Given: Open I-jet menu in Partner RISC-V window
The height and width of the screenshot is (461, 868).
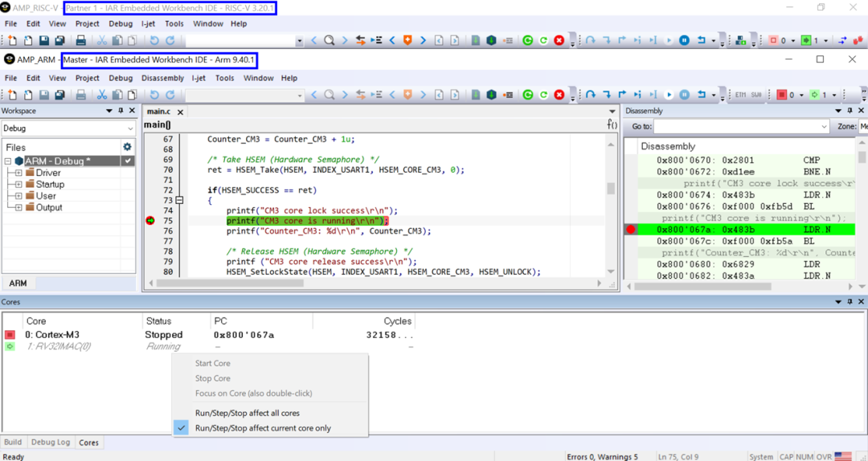Looking at the screenshot, I should click(149, 24).
